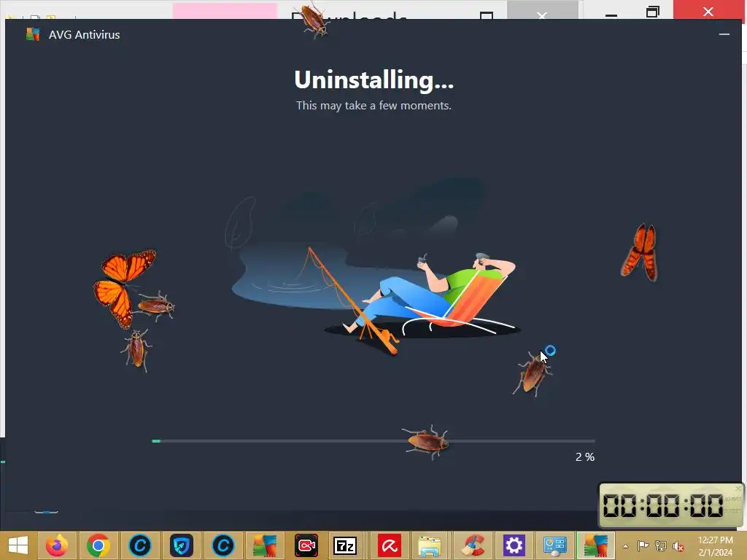Viewport: 747px width, 560px height.
Task: Select the active AVG uninstaller taskbar button
Action: click(x=595, y=545)
